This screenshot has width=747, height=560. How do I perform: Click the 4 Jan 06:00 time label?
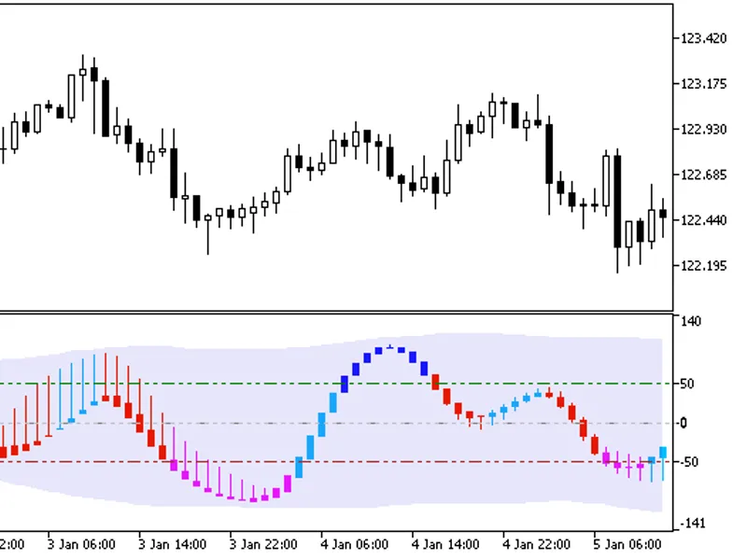pyautogui.click(x=355, y=544)
